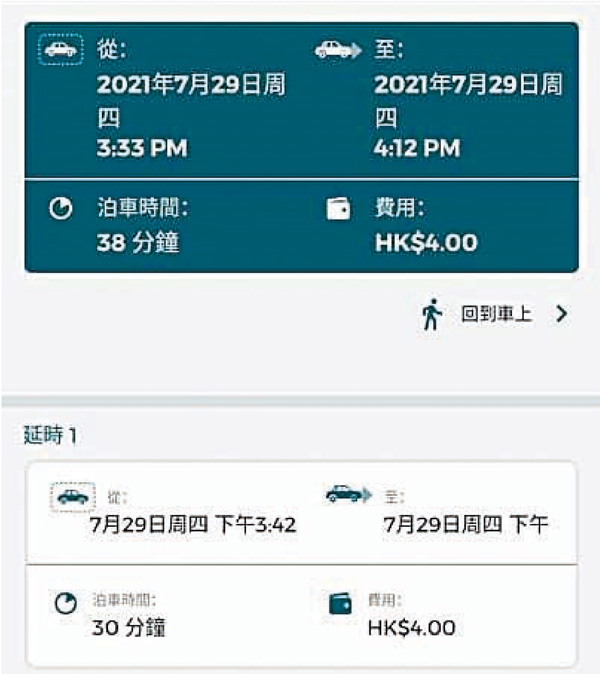Click the start time 3:33 PM
Image resolution: width=600 pixels, height=674 pixels.
pyautogui.click(x=142, y=148)
